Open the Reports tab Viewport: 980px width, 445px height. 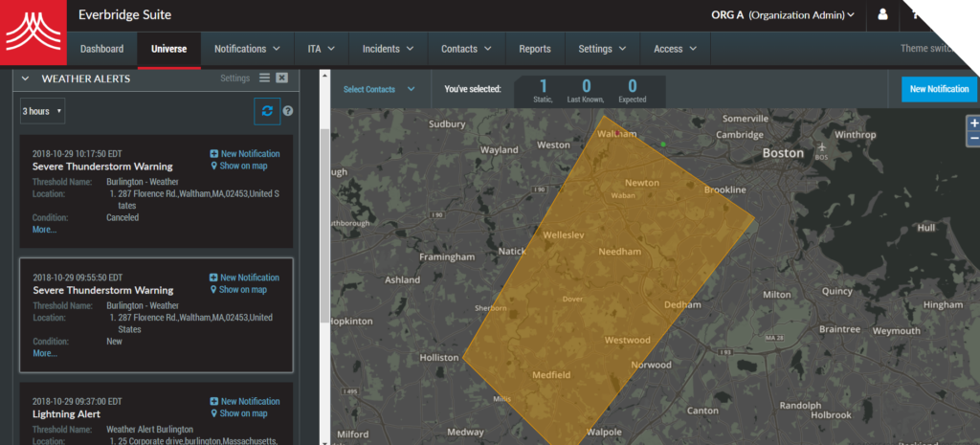point(535,49)
